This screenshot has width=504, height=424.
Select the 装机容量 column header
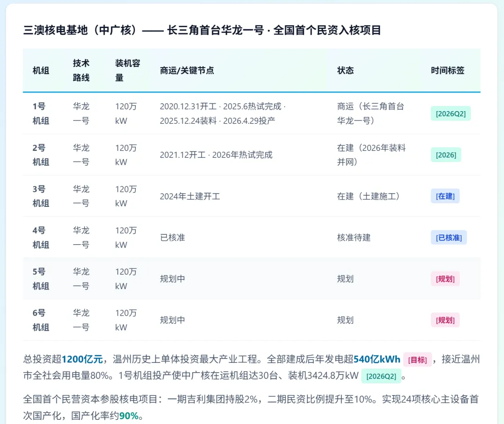pos(127,71)
